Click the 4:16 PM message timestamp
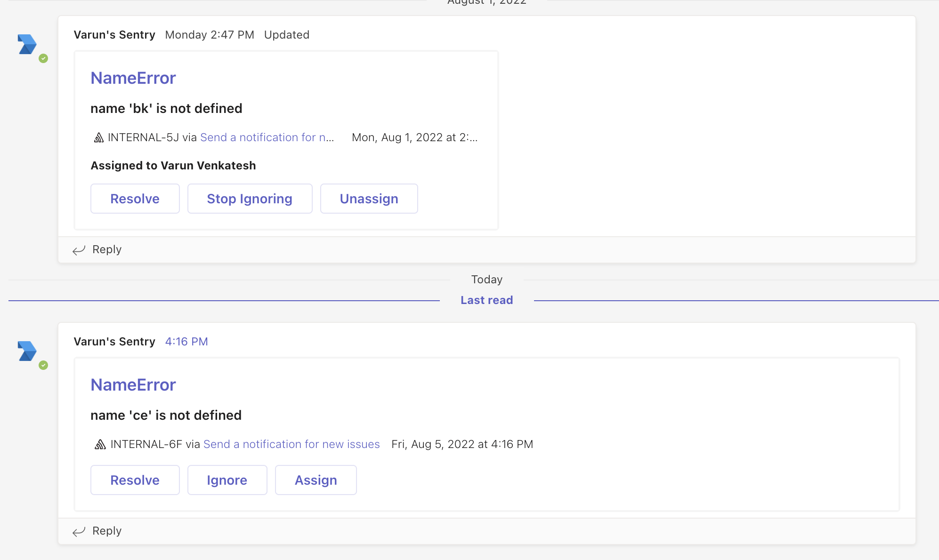Image resolution: width=939 pixels, height=560 pixels. coord(186,342)
